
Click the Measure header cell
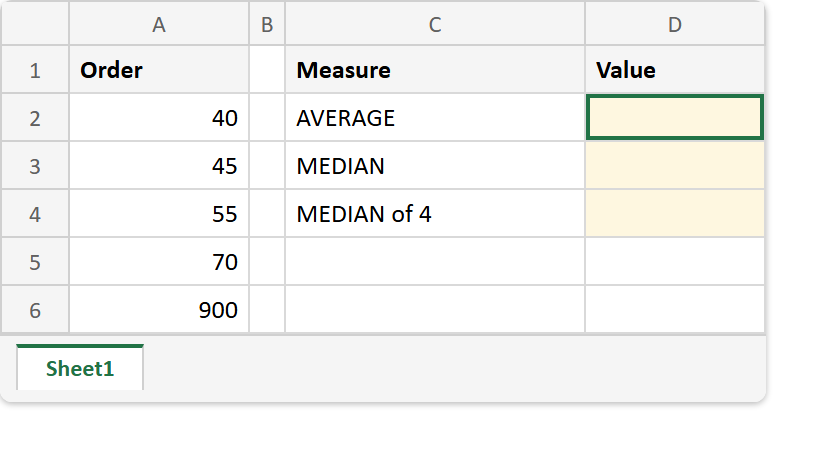435,70
